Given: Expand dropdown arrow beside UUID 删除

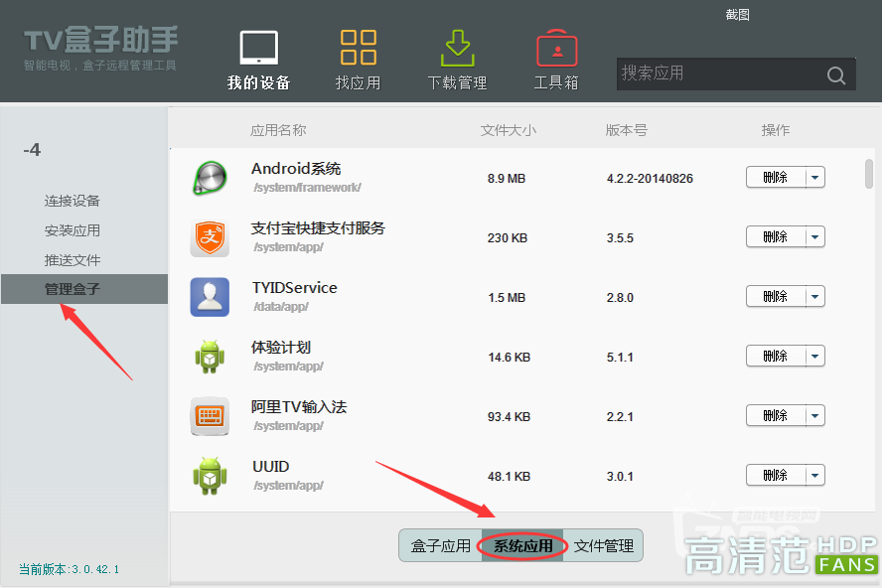Looking at the screenshot, I should click(814, 476).
